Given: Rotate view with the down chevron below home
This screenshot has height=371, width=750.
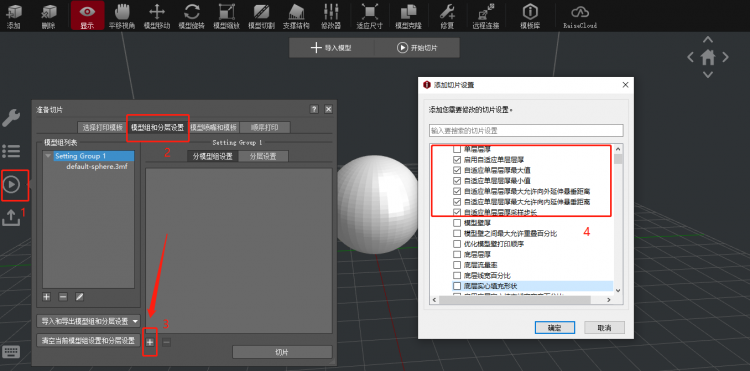Looking at the screenshot, I should pos(708,75).
